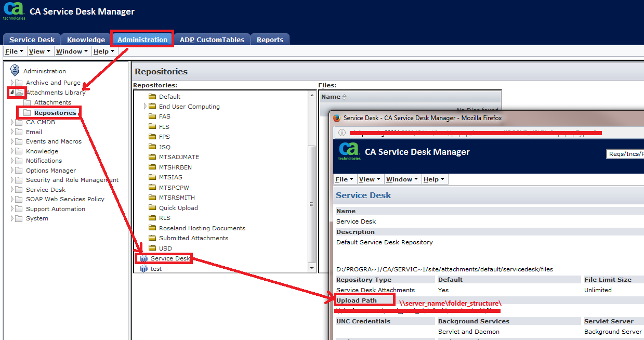Click the FLS folder icon
The width and height of the screenshot is (644, 340).
click(152, 126)
